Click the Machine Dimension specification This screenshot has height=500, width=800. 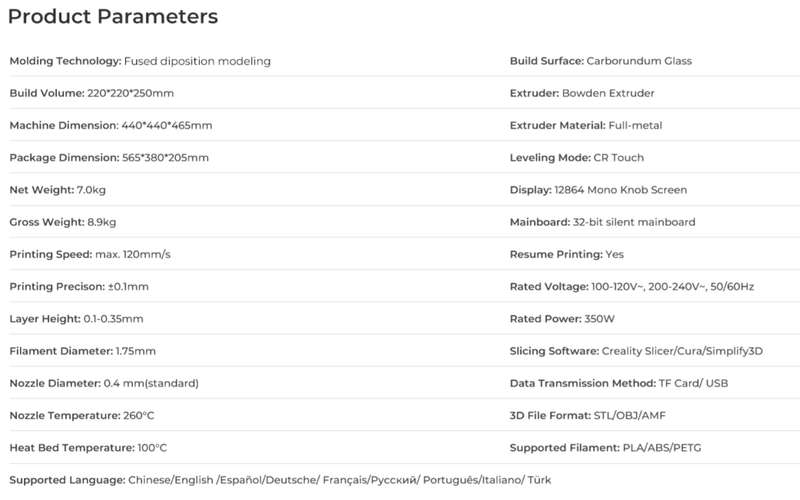[x=111, y=125]
